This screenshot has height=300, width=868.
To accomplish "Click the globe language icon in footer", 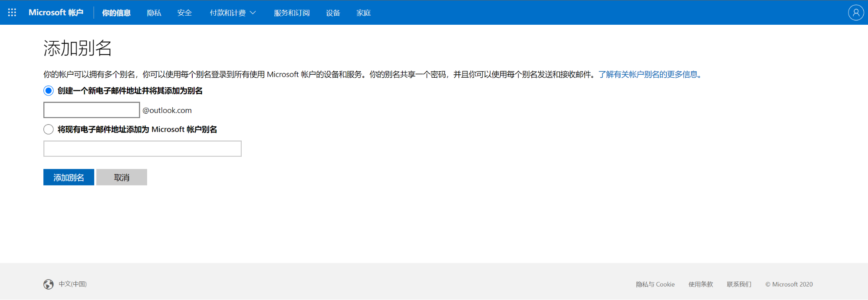I will (x=49, y=284).
